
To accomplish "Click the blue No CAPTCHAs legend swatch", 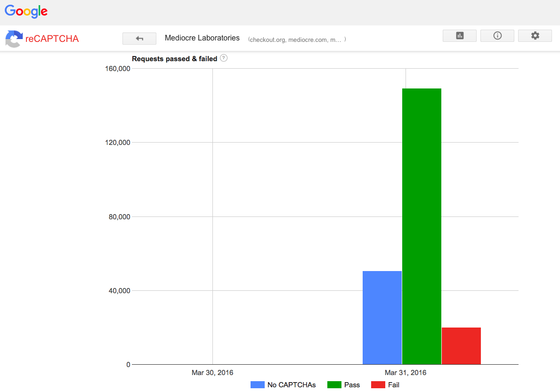I will tap(257, 384).
